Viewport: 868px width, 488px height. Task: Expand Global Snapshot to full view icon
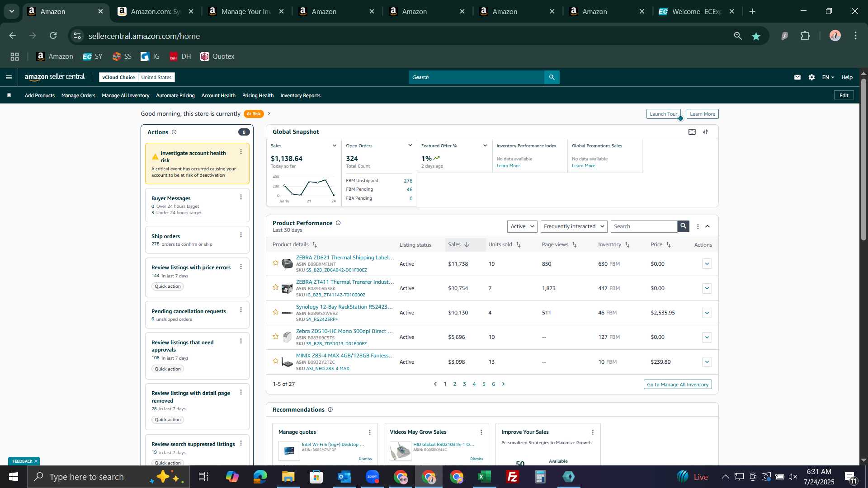pyautogui.click(x=692, y=132)
